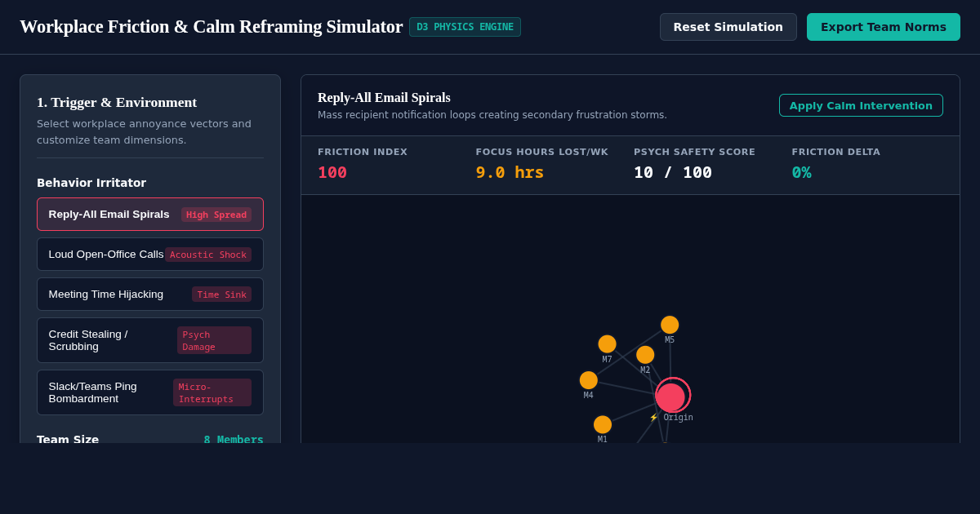
Task: Click the Psych Damage tag
Action: (214, 340)
